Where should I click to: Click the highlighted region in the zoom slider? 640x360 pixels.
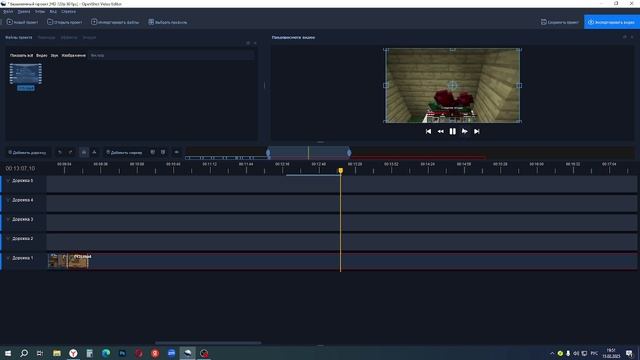point(309,153)
